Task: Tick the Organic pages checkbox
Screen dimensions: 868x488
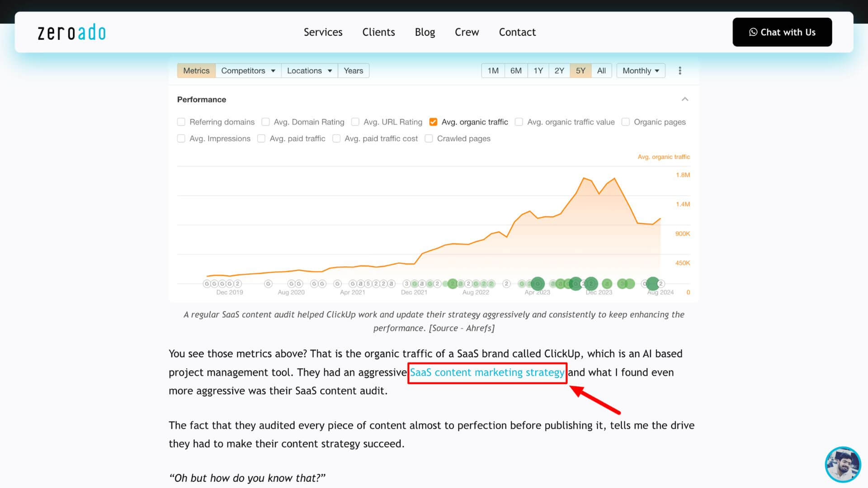Action: [x=626, y=122]
